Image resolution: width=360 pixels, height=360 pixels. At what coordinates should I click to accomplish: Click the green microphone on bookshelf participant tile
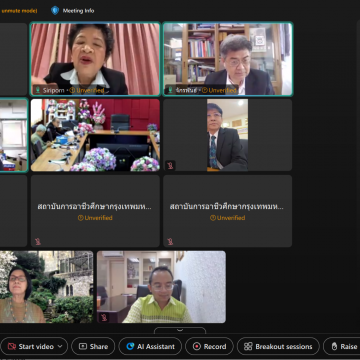click(x=170, y=90)
